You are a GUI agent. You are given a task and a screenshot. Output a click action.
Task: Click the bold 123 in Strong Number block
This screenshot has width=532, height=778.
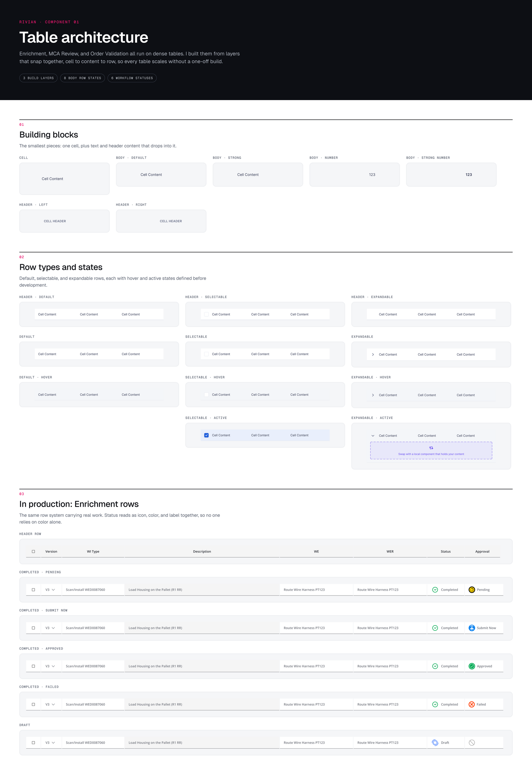tap(469, 174)
